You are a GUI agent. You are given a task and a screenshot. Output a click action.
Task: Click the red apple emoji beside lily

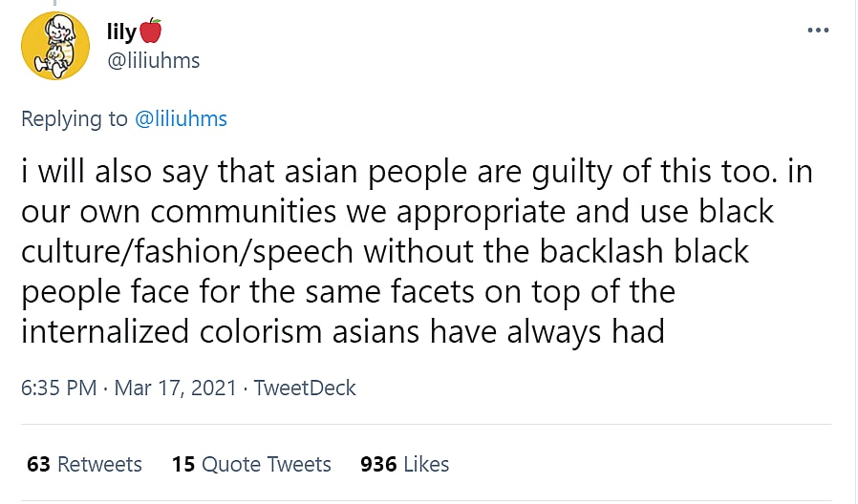[x=151, y=31]
